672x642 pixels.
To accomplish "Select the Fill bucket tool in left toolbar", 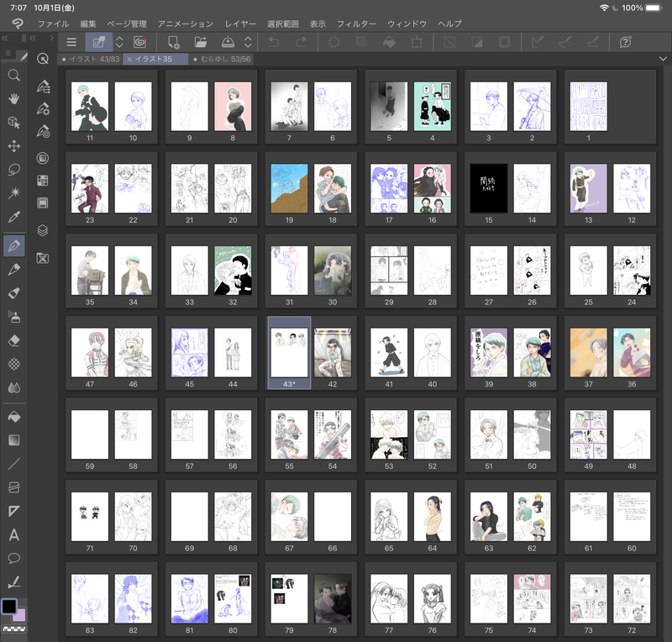I will tap(13, 417).
